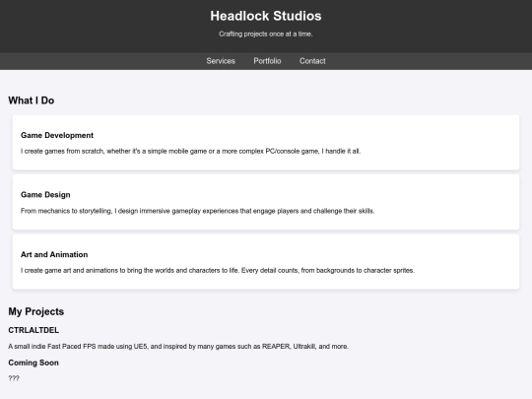Click the Game Design heading
This screenshot has height=399, width=532.
tap(45, 195)
